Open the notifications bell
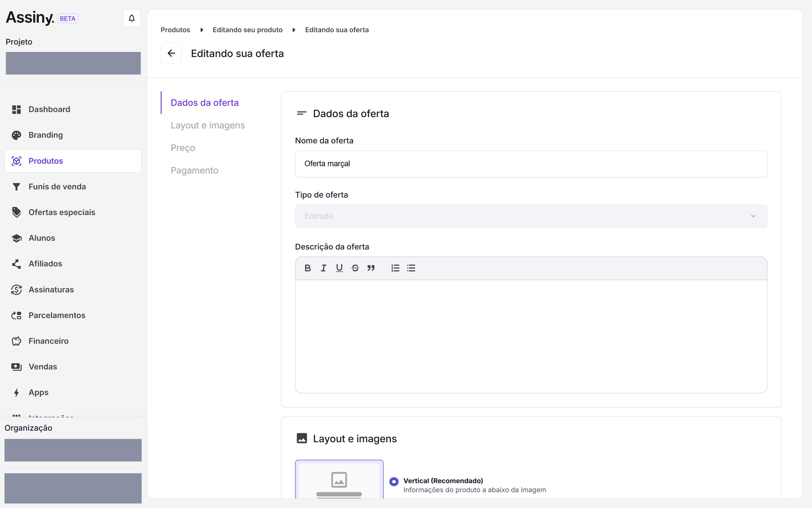The image size is (812, 508). pyautogui.click(x=132, y=18)
